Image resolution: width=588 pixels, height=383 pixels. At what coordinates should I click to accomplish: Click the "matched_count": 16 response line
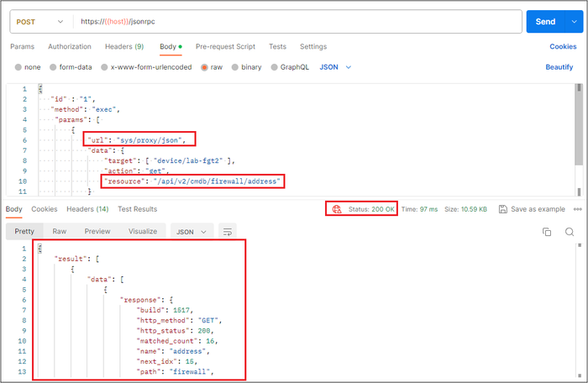pyautogui.click(x=177, y=341)
